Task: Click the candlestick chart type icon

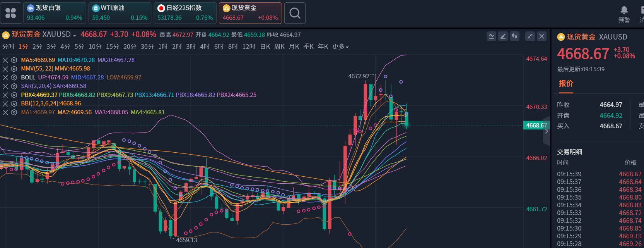Action: tap(514, 36)
